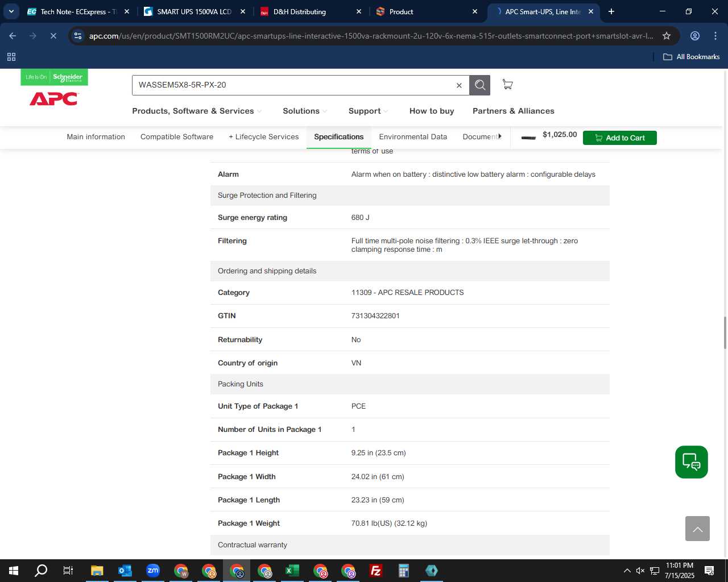Open Windows taskbar search

tap(41, 571)
